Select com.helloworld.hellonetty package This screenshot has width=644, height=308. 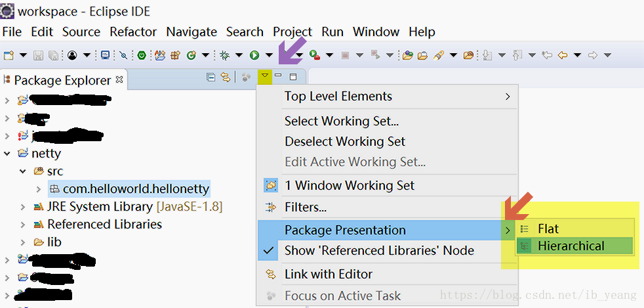tap(130, 188)
